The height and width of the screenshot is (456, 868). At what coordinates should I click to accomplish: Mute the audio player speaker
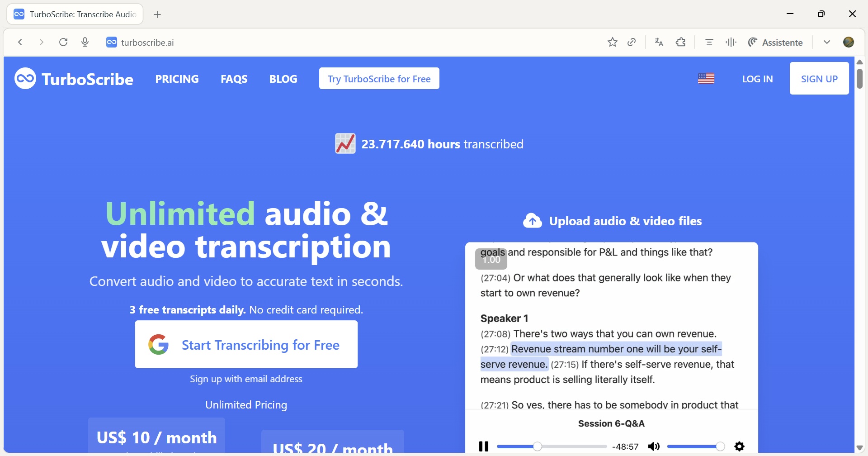coord(653,446)
